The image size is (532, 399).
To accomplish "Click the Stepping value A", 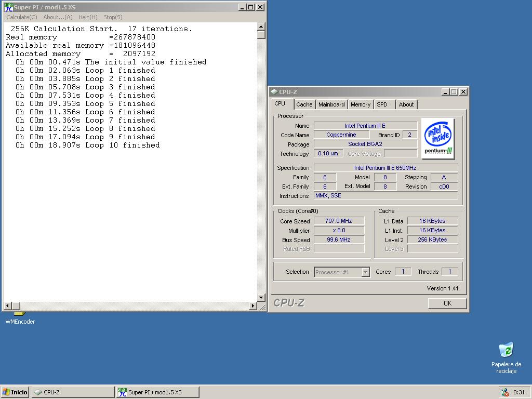I will pos(444,177).
